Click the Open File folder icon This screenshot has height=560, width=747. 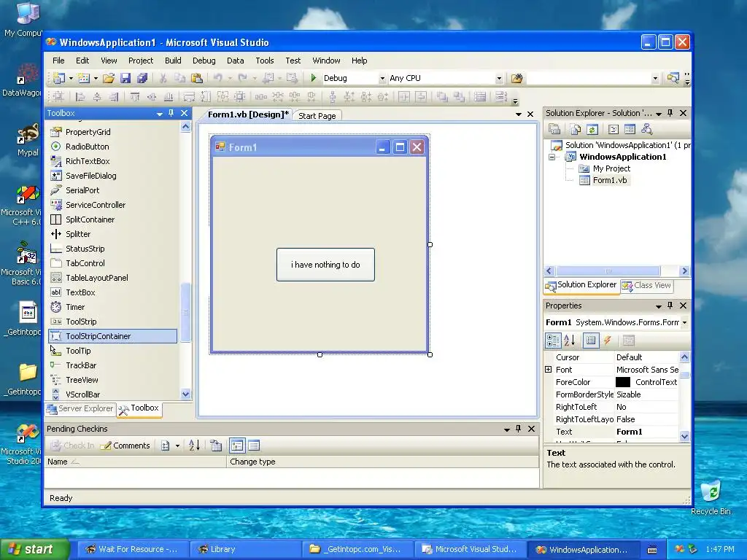click(109, 78)
